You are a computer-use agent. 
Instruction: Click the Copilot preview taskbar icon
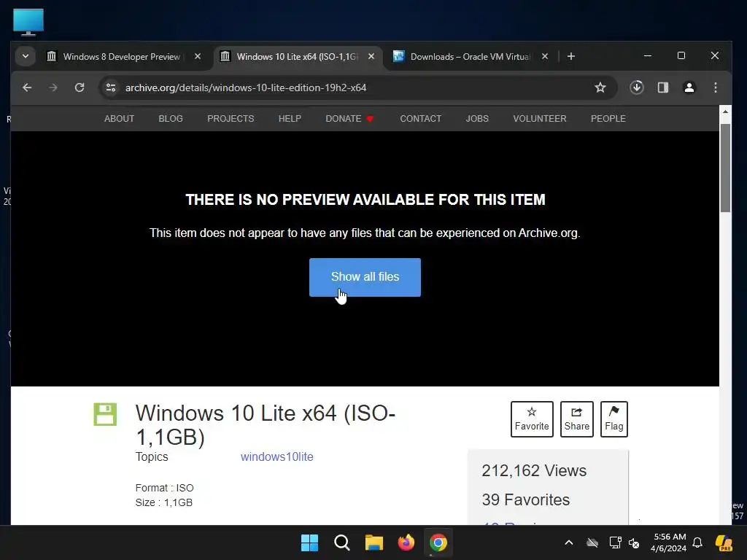tap(724, 542)
